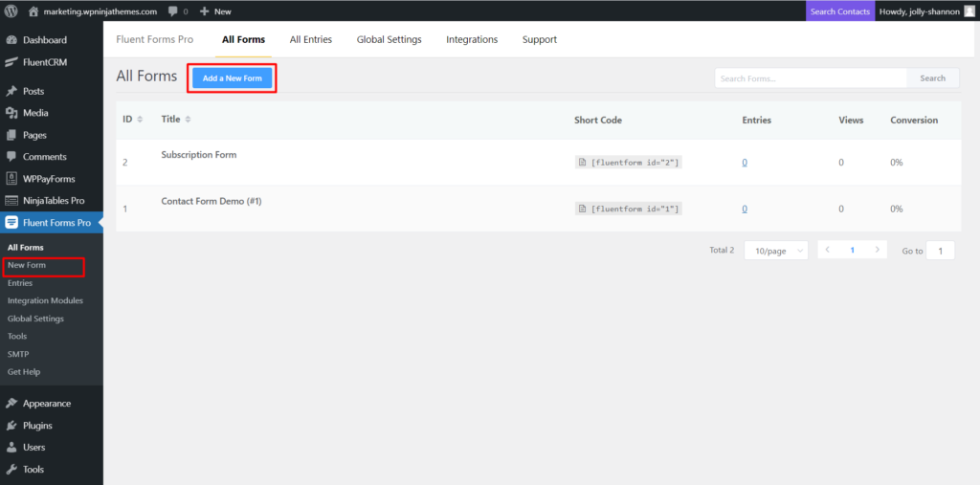
Task: Sort the forms list by Title
Action: 176,120
